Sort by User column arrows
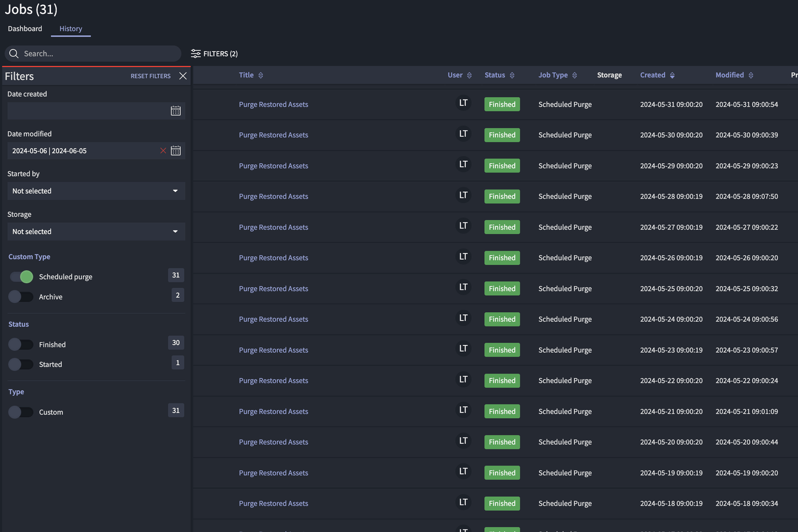The height and width of the screenshot is (532, 798). click(x=469, y=75)
